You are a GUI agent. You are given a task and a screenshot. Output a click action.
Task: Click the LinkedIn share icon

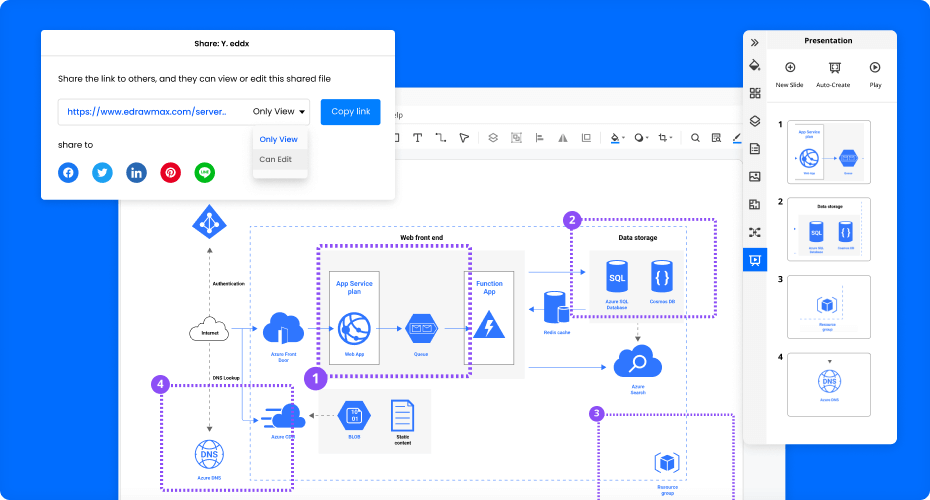point(136,173)
